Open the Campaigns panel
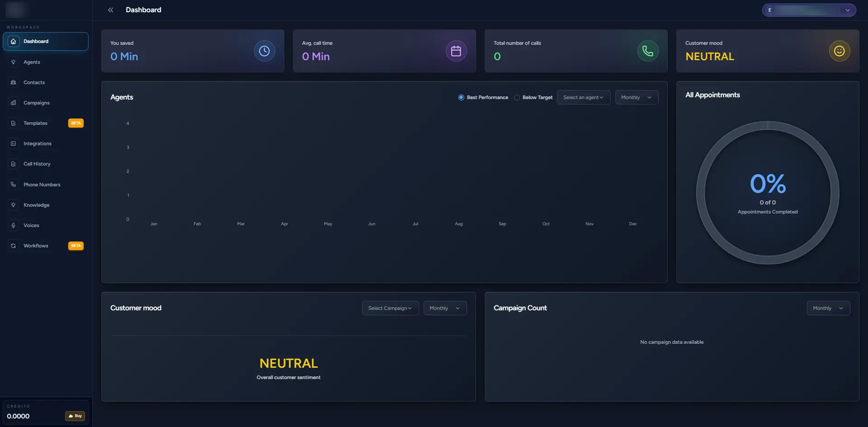 37,103
